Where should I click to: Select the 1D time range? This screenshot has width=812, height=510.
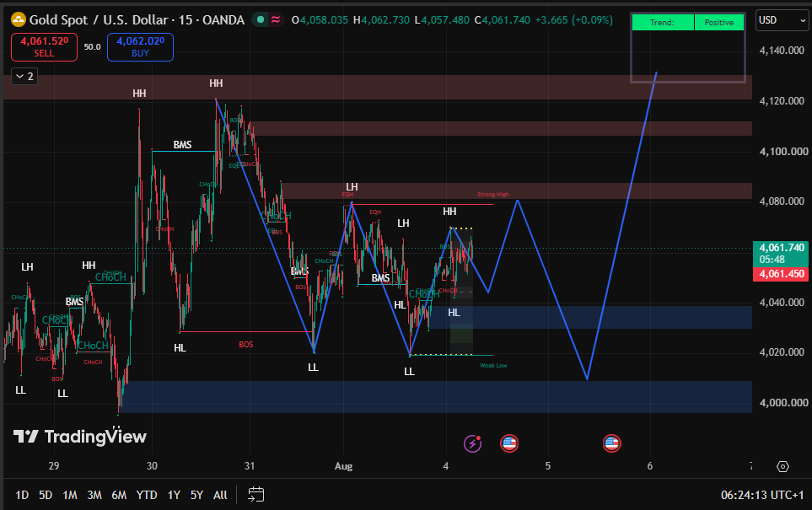pos(22,495)
